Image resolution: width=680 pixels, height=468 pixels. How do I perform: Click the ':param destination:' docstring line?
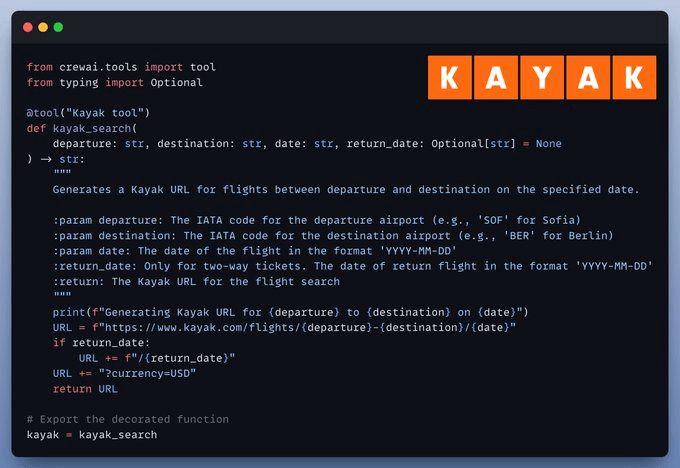[333, 236]
